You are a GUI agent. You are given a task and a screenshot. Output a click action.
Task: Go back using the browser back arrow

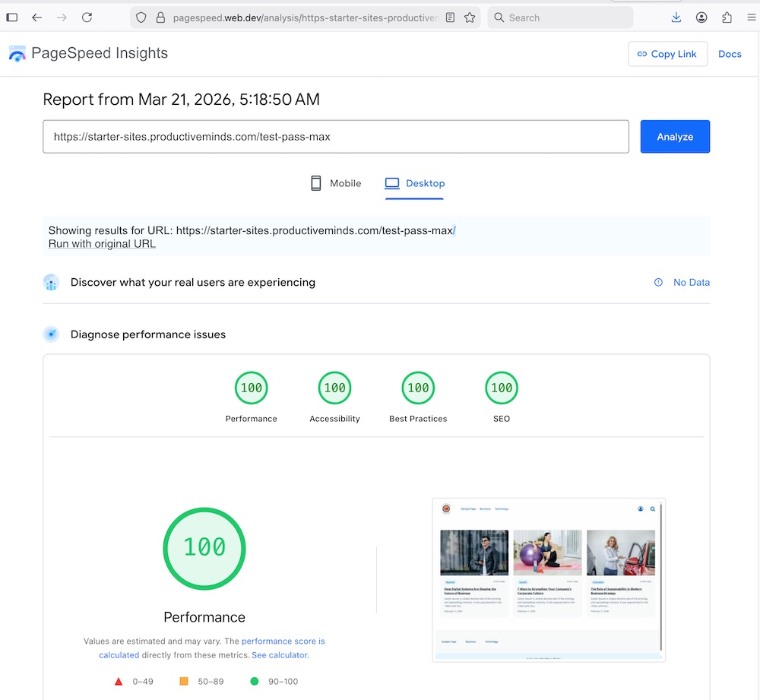point(36,17)
